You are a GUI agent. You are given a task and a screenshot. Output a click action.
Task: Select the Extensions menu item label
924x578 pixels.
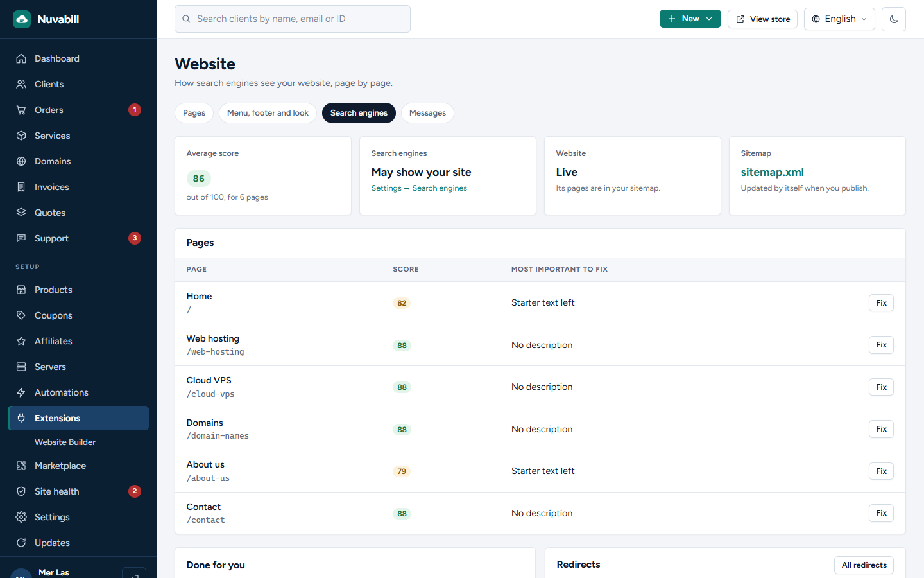(58, 418)
